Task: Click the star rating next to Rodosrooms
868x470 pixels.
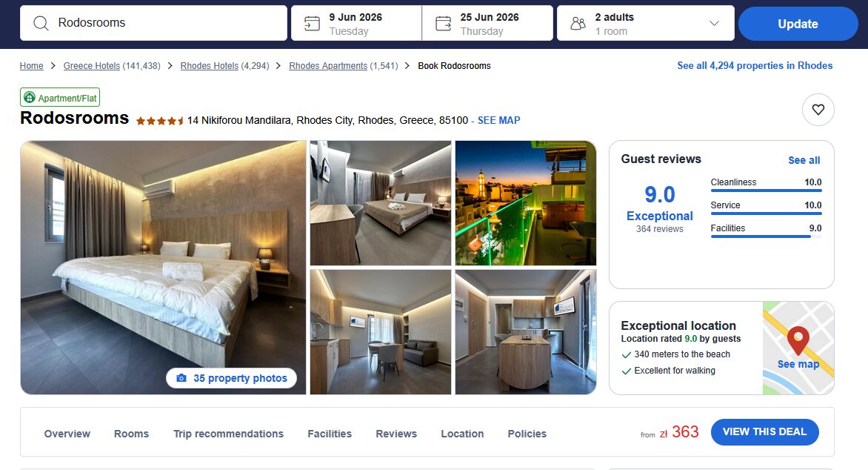Action: [x=160, y=121]
